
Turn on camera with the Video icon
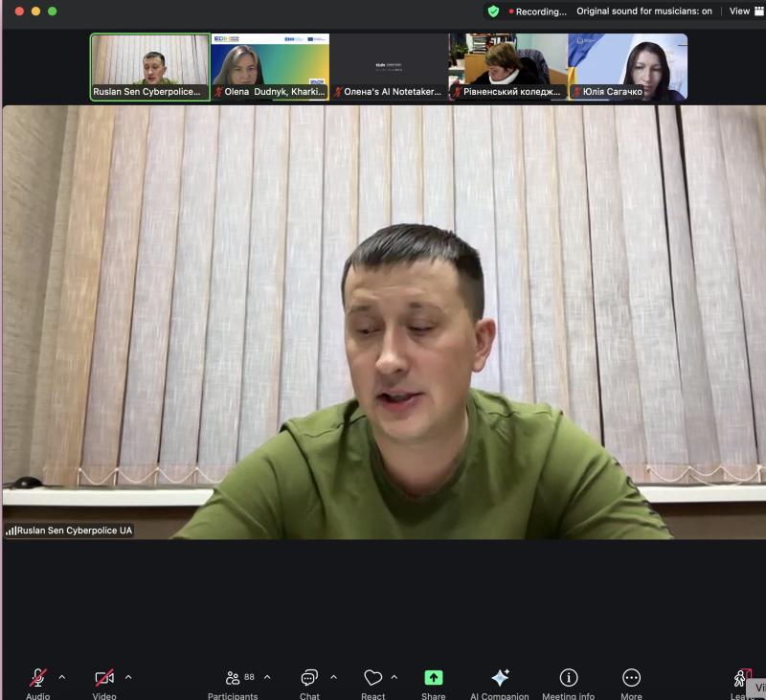pyautogui.click(x=104, y=678)
